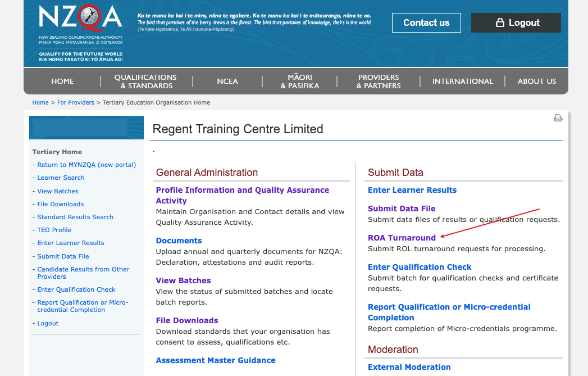588x376 pixels.
Task: Open main Report Qualification or Micro-credential Completion
Action: (x=449, y=312)
